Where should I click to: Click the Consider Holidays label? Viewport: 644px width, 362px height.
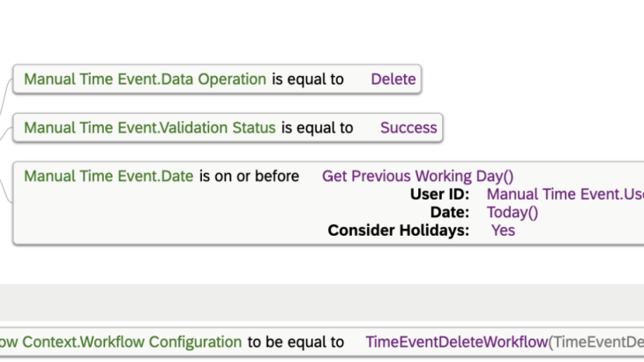399,230
